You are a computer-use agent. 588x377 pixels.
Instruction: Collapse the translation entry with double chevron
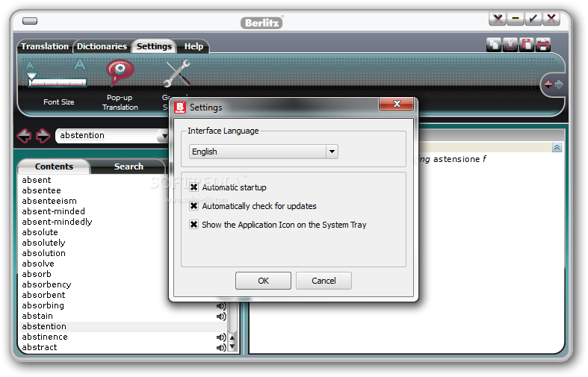click(x=557, y=148)
